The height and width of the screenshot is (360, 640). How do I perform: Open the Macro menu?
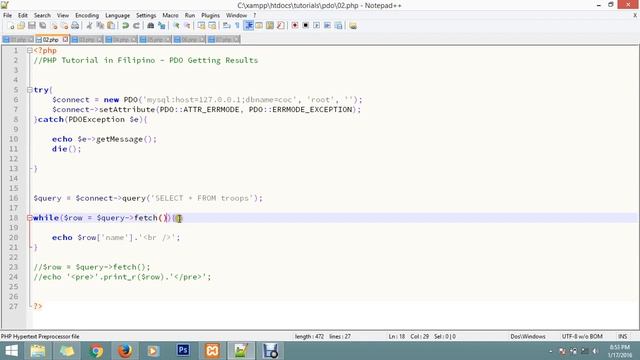click(170, 16)
